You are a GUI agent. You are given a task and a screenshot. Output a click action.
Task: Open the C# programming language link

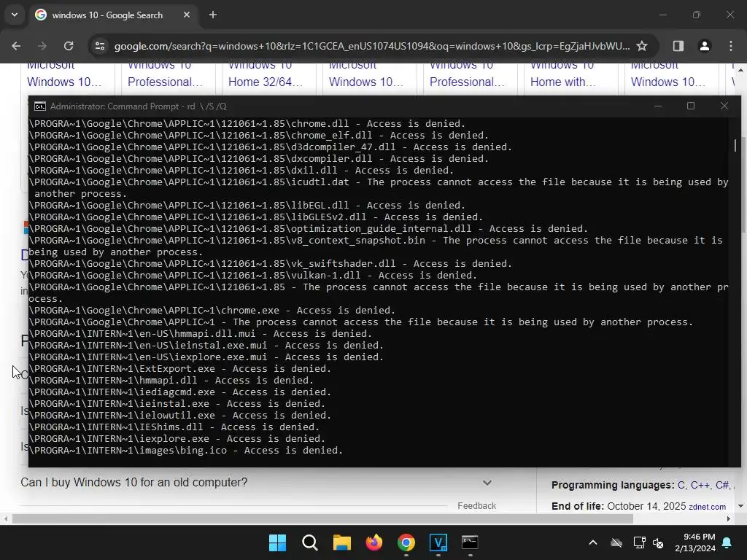click(x=722, y=485)
